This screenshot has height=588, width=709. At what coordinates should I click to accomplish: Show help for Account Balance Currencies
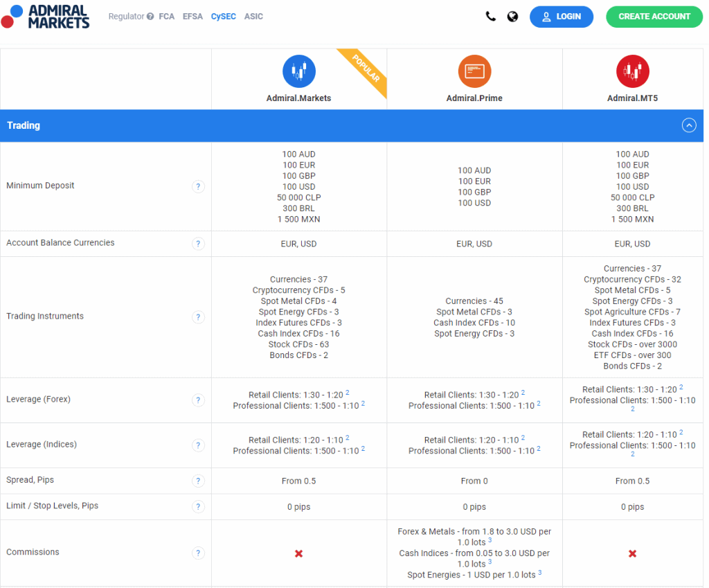pos(198,244)
